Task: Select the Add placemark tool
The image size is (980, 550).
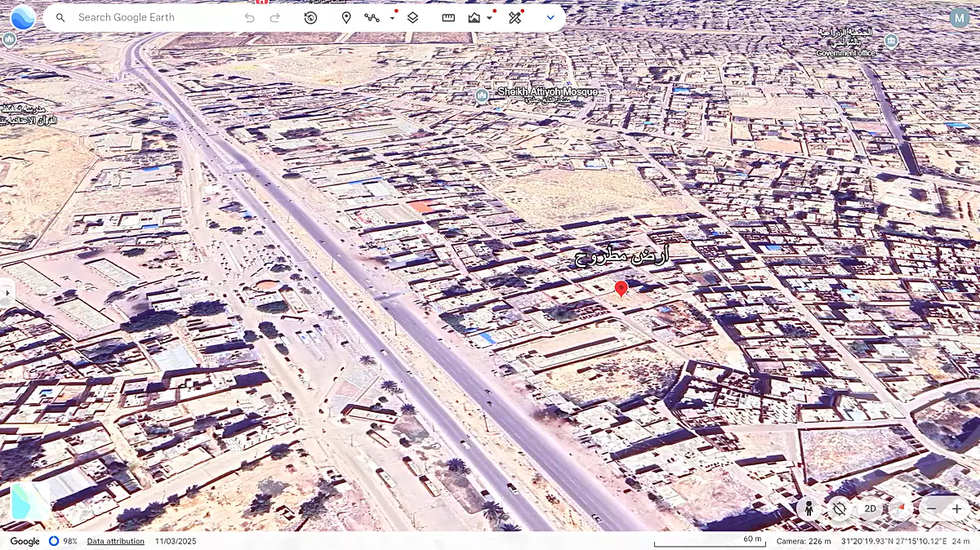Action: tap(346, 17)
